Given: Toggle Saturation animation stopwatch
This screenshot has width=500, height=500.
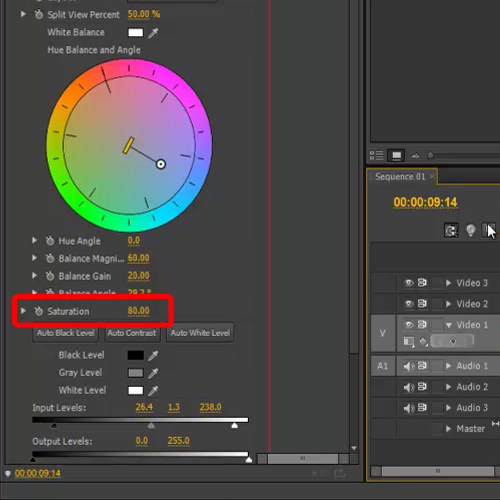Looking at the screenshot, I should click(x=39, y=311).
